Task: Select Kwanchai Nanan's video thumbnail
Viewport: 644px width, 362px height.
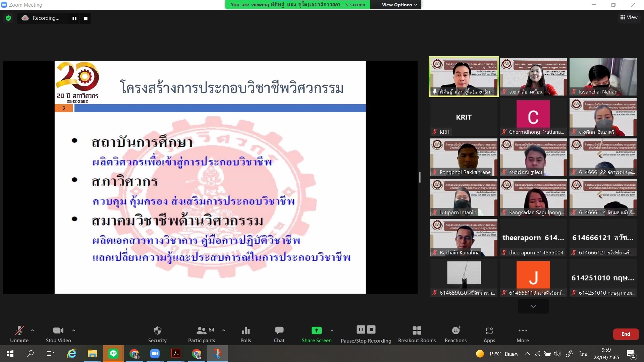Action: click(x=603, y=76)
